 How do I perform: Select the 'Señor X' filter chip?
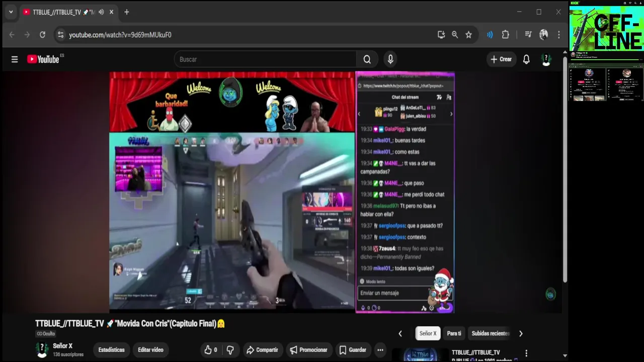click(428, 333)
